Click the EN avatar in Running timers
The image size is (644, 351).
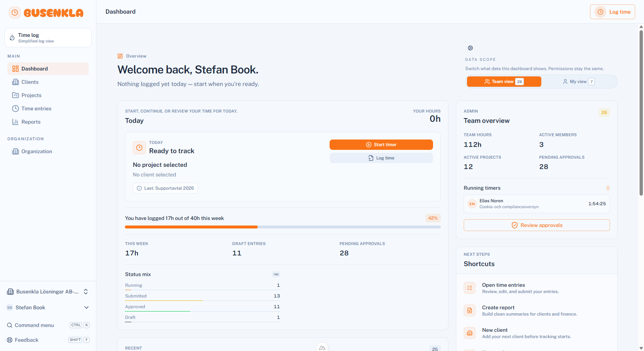coord(472,204)
